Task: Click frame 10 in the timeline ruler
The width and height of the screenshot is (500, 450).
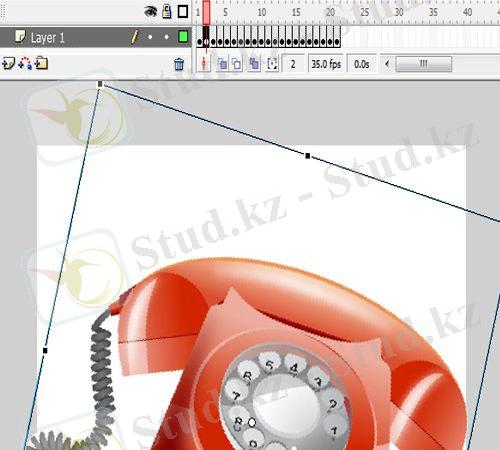Action: 261,12
